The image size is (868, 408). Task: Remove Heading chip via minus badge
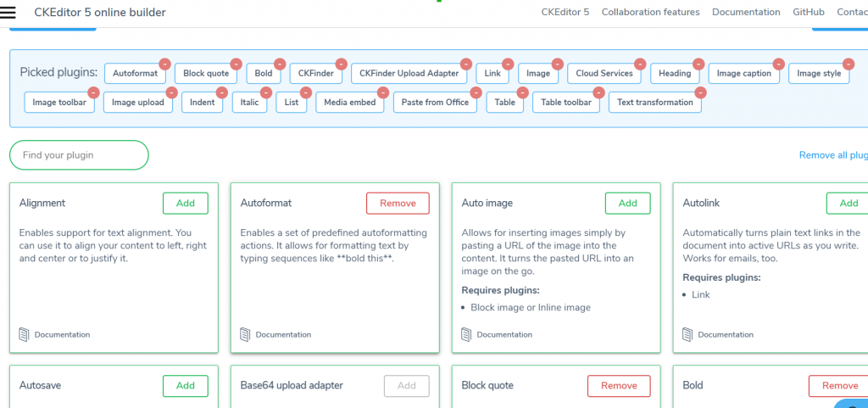point(698,64)
